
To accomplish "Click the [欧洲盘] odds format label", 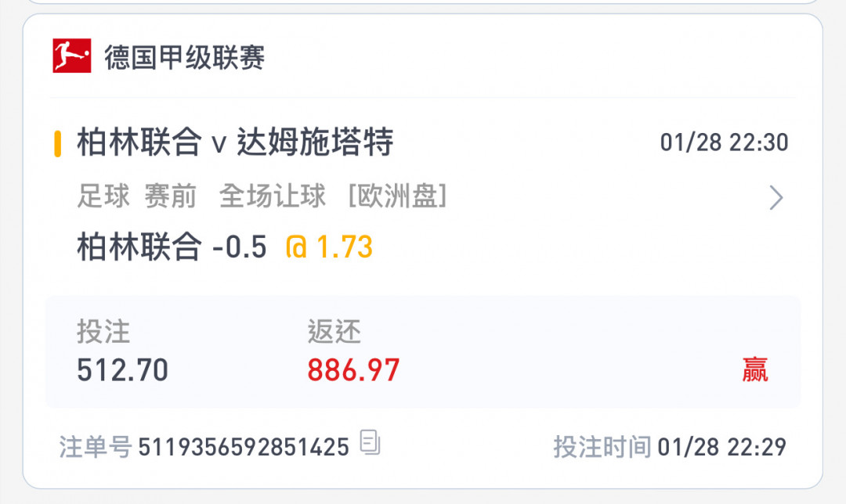I will click(398, 196).
